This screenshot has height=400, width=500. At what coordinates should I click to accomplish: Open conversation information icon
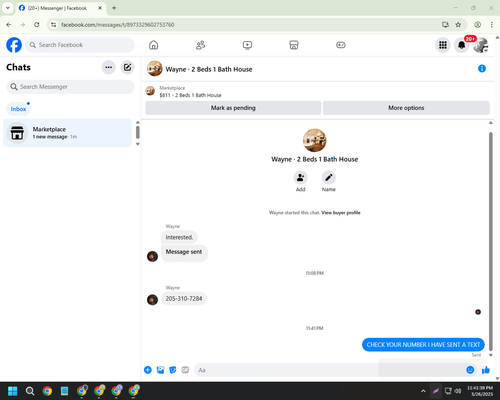pos(482,69)
